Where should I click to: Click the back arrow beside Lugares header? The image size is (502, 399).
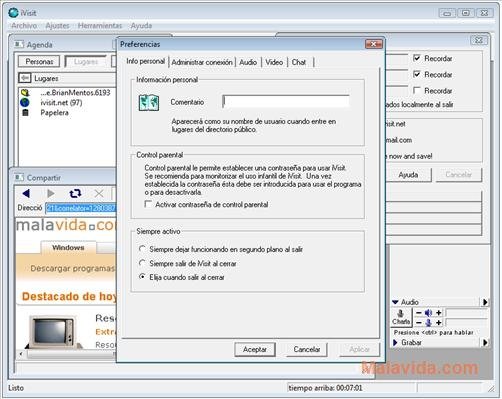click(24, 78)
